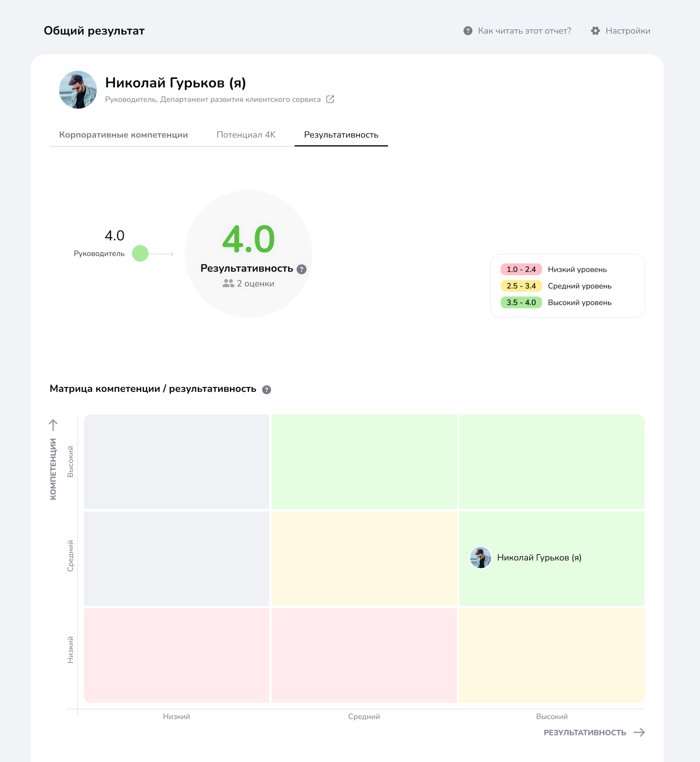Click the pink 1.0 - 2.4 legend badge
This screenshot has width=700, height=762.
(521, 269)
